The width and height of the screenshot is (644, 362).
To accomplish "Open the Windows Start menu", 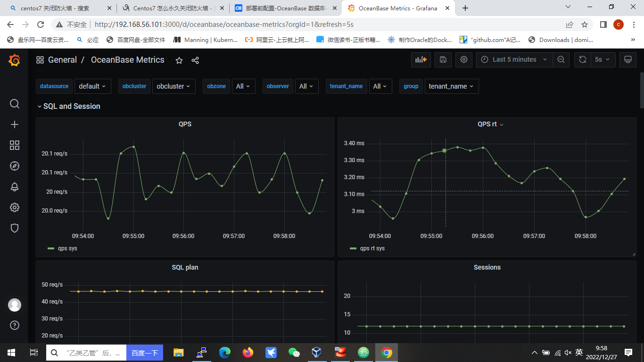I will pos(11,353).
